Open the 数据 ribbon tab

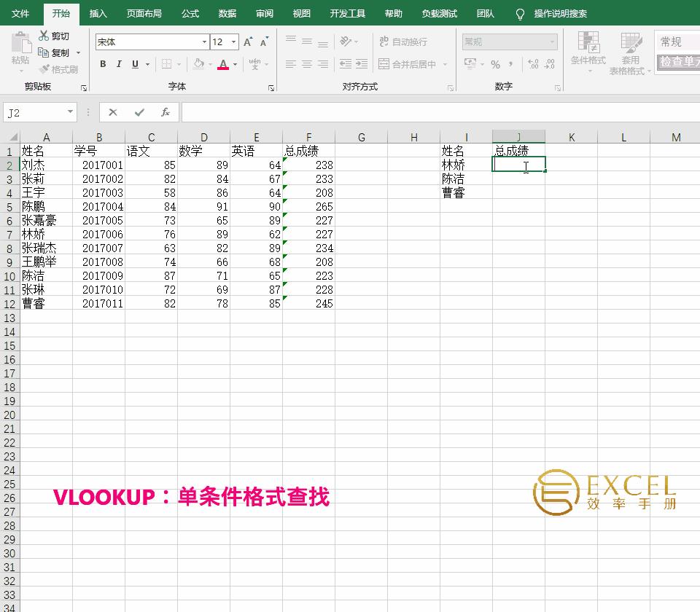click(225, 13)
